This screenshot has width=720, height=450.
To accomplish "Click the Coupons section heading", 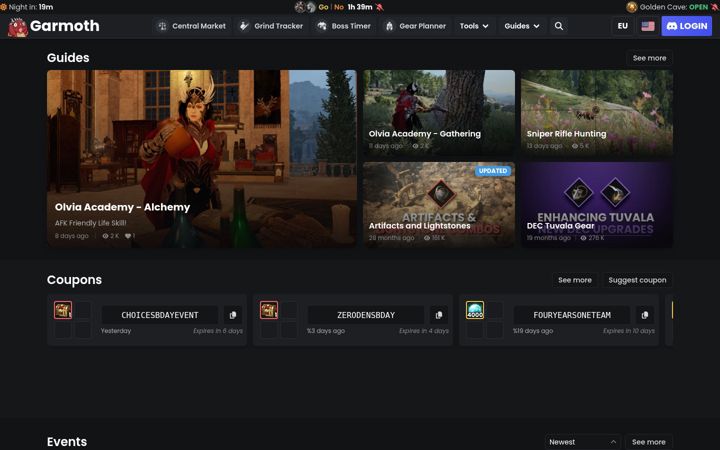I will (x=74, y=280).
